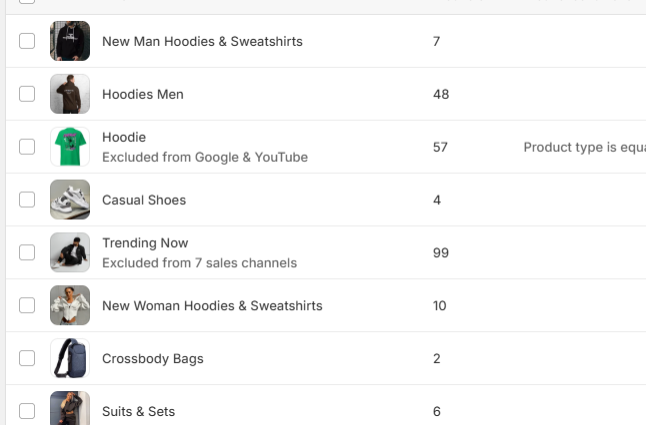Screen dimensions: 646x425
Task: Open the Trending Now collection
Action: point(145,243)
